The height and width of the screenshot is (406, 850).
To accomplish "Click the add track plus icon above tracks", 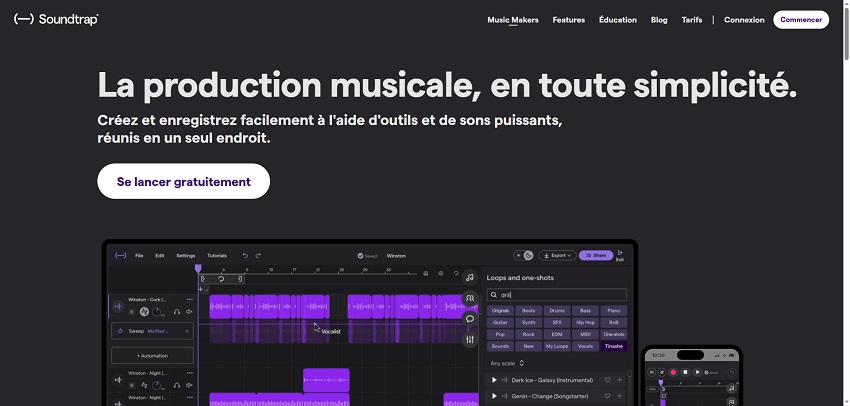I will click(x=201, y=289).
